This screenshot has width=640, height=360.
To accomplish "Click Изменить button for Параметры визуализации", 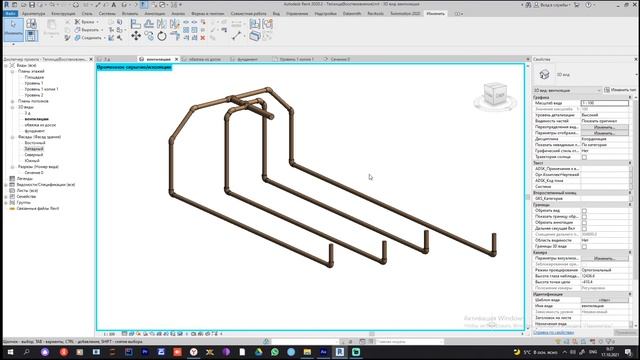I will click(604, 258).
